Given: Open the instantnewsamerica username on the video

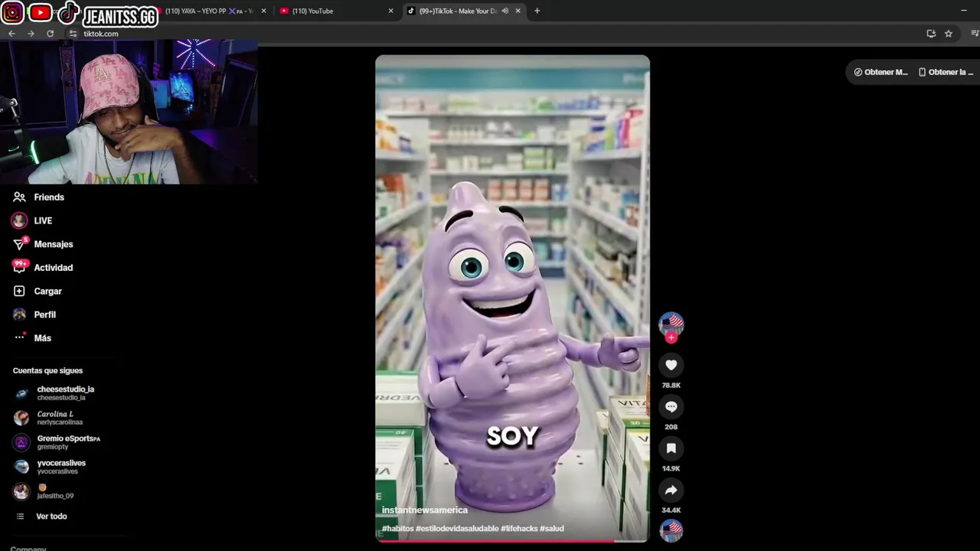Looking at the screenshot, I should tap(424, 510).
